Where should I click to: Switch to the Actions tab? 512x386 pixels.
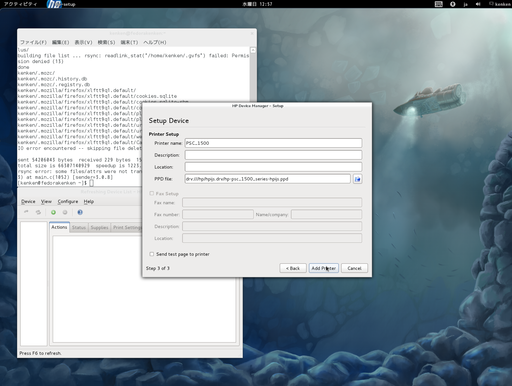(x=59, y=227)
